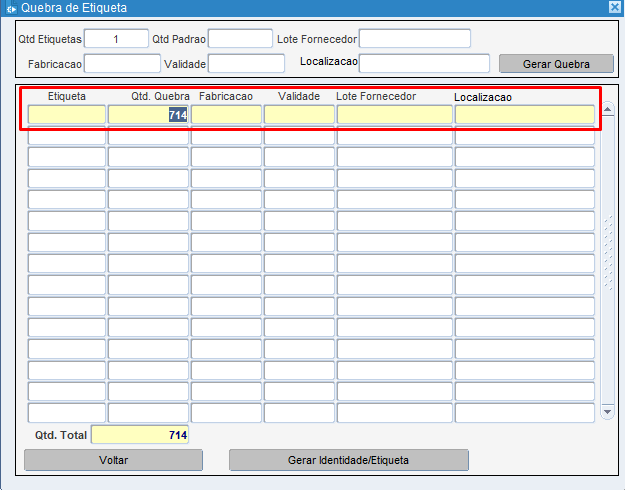Image resolution: width=625 pixels, height=490 pixels.
Task: Click the scroll up arrow of the grid
Action: tap(607, 108)
